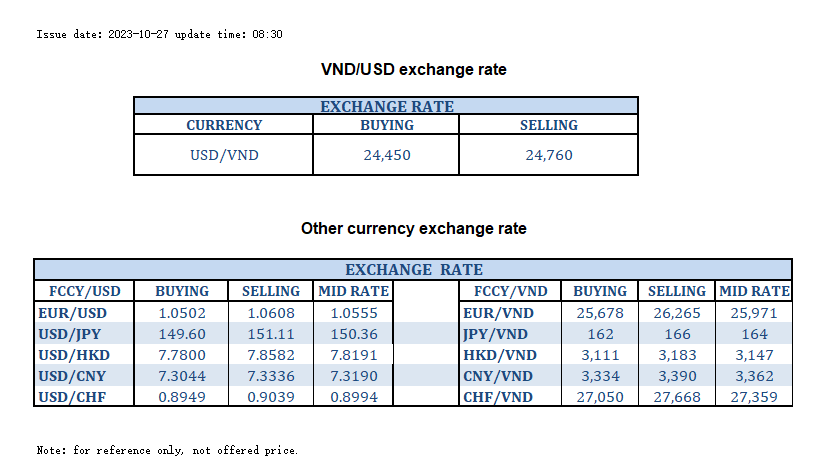Screen dimensions: 833x473
Task: Click the USD/VND selling rate 24,760
Action: pos(549,155)
